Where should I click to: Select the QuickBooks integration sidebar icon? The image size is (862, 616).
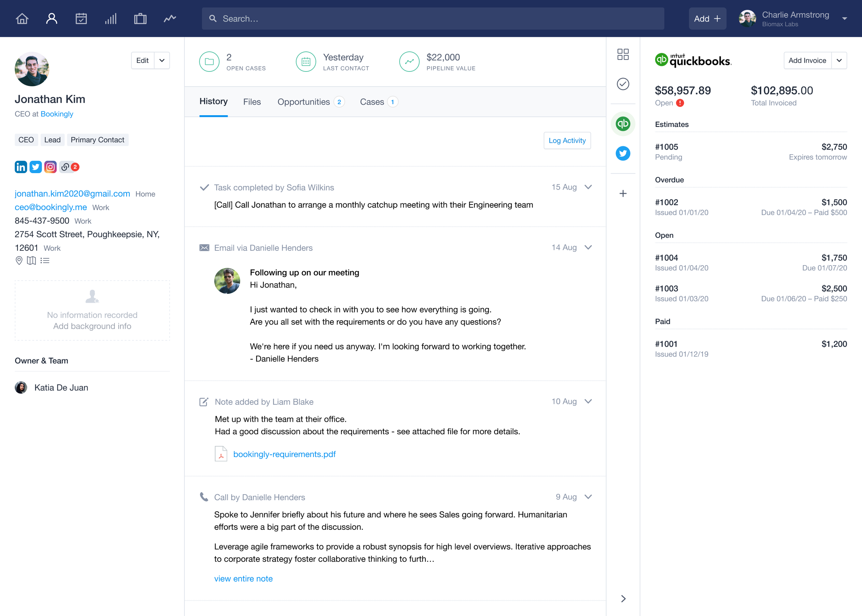[623, 124]
